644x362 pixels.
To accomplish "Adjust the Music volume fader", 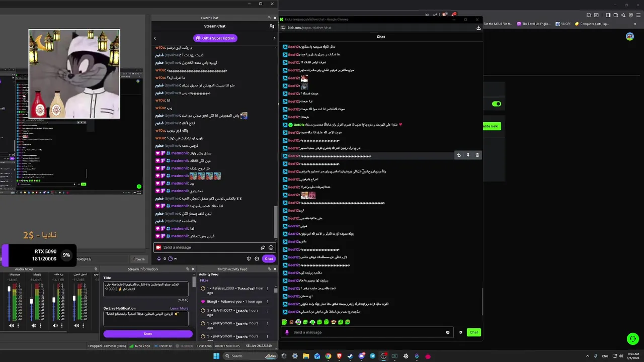I will 31,301.
